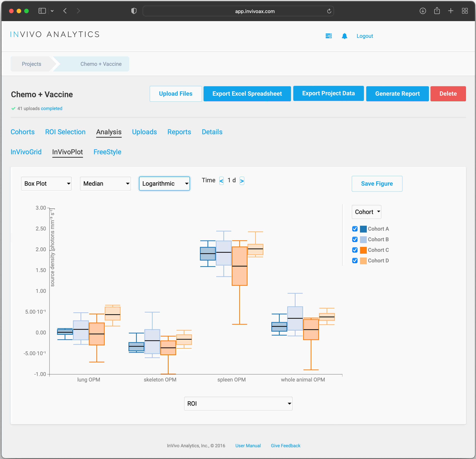The width and height of the screenshot is (476, 459).
Task: Uncheck Cohort A in the legend
Action: coord(355,229)
